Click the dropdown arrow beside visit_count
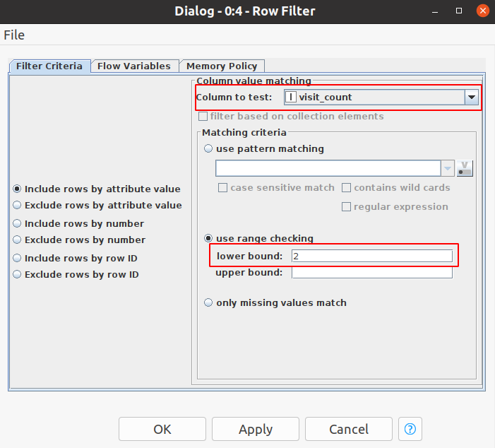 (x=472, y=97)
